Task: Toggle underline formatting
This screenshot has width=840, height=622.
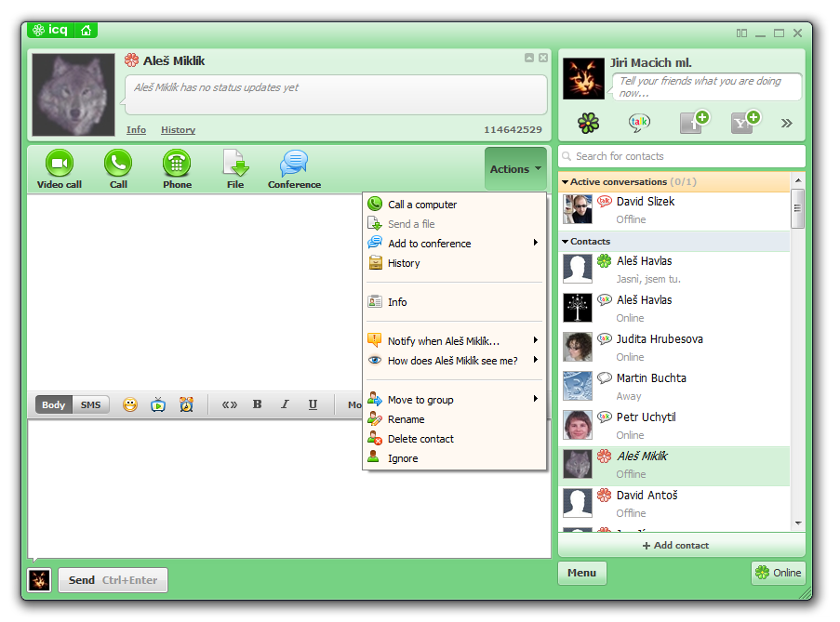Action: (x=313, y=404)
